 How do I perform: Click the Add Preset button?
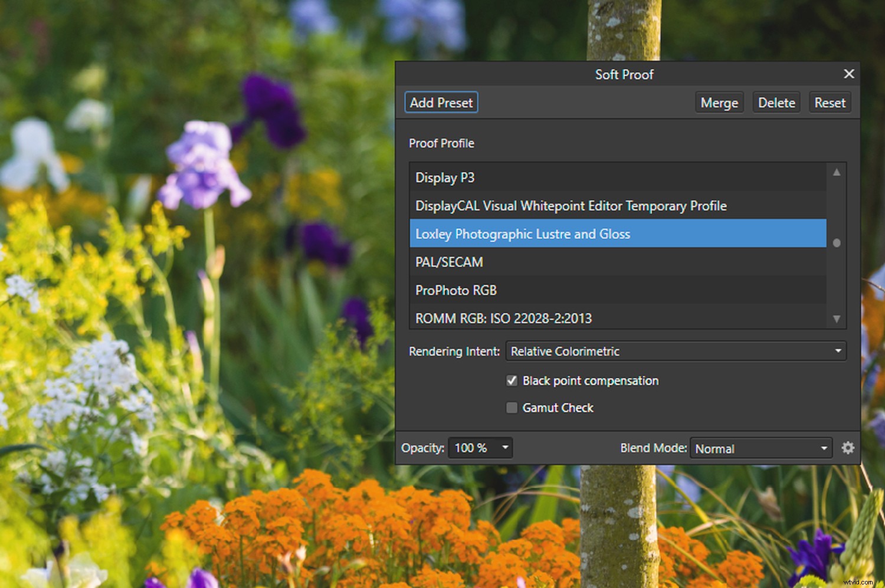pyautogui.click(x=441, y=102)
